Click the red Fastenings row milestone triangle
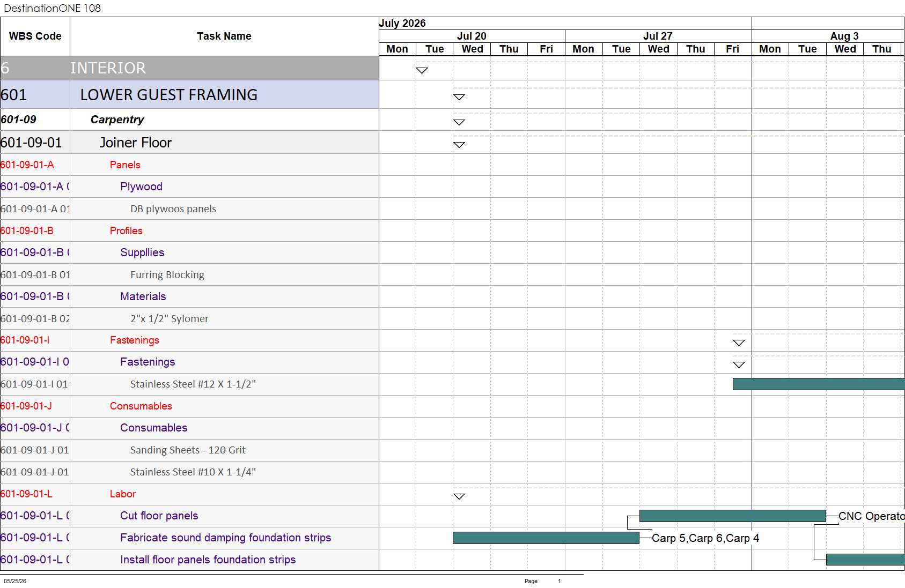The image size is (905, 588). [739, 343]
